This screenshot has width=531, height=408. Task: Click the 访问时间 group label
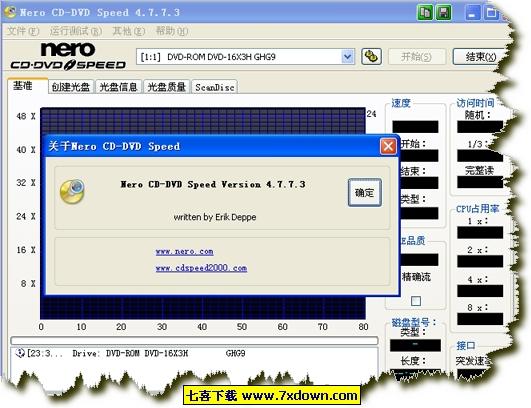point(475,103)
